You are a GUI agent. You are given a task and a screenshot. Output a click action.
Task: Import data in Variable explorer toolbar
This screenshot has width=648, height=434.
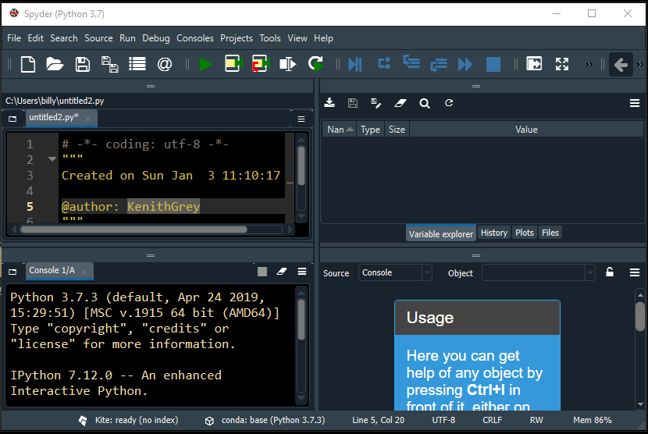coord(330,103)
